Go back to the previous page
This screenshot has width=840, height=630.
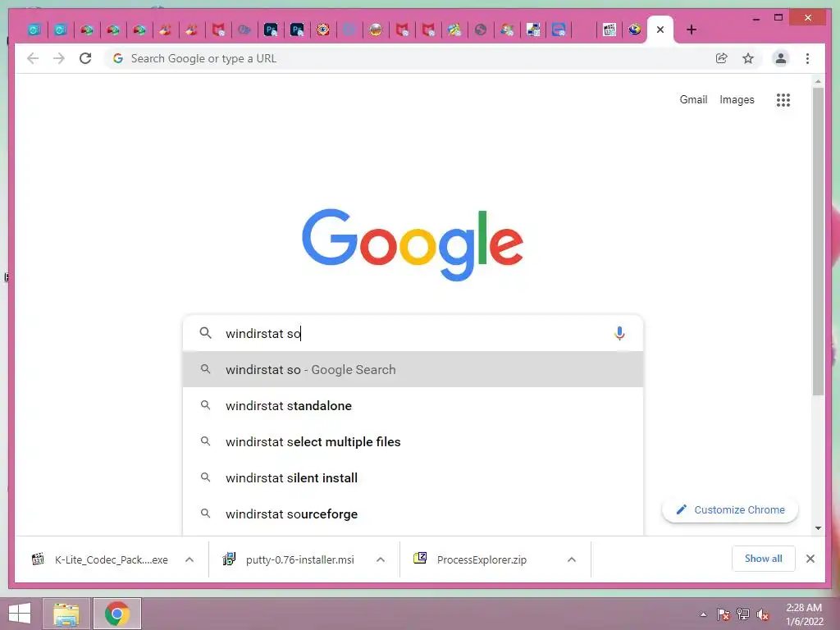pos(33,58)
